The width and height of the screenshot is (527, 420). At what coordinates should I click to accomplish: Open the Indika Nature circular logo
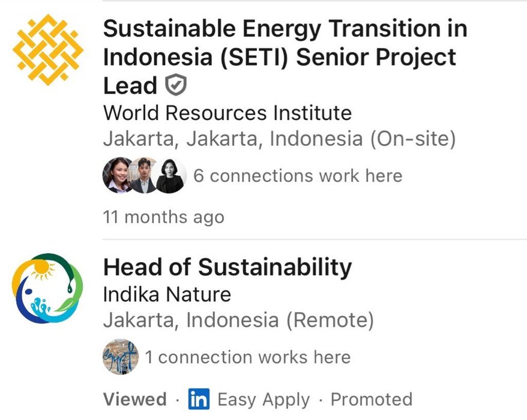coord(47,289)
